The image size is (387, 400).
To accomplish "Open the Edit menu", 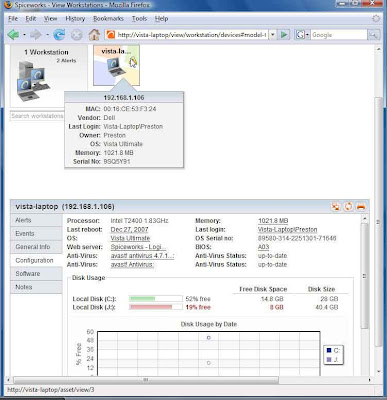I will [x=31, y=19].
